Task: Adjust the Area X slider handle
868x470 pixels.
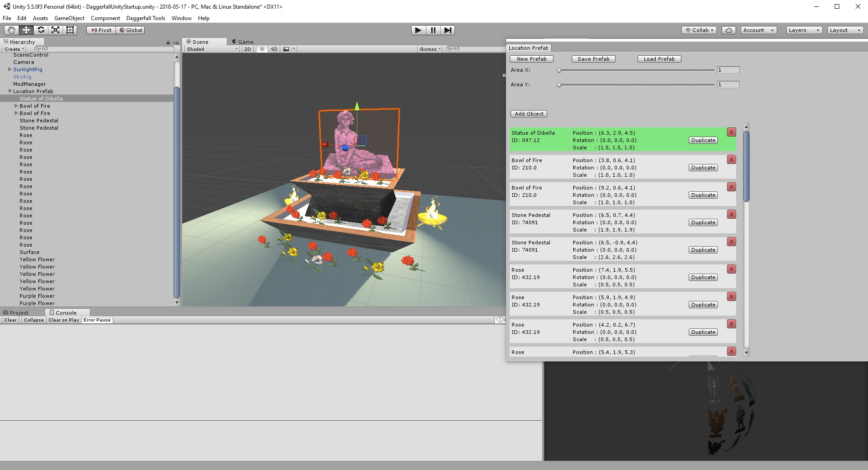Action: (559, 70)
